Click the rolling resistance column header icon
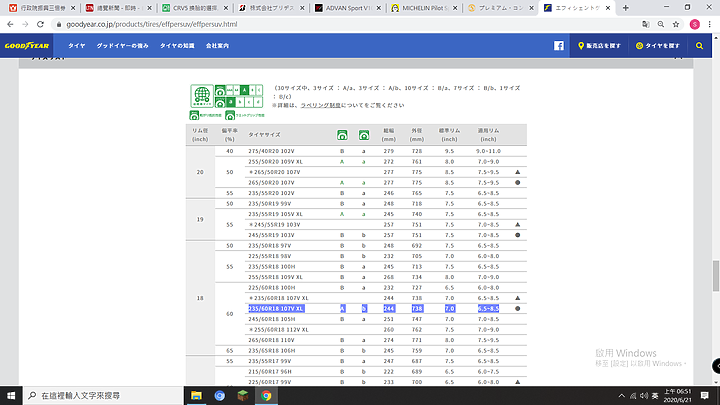This screenshot has height=405, width=720. pyautogui.click(x=342, y=135)
